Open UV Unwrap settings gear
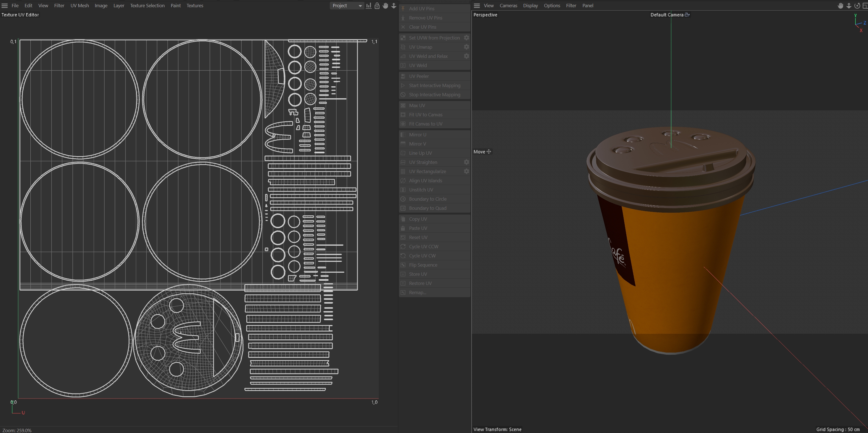This screenshot has height=433, width=868. (x=466, y=47)
